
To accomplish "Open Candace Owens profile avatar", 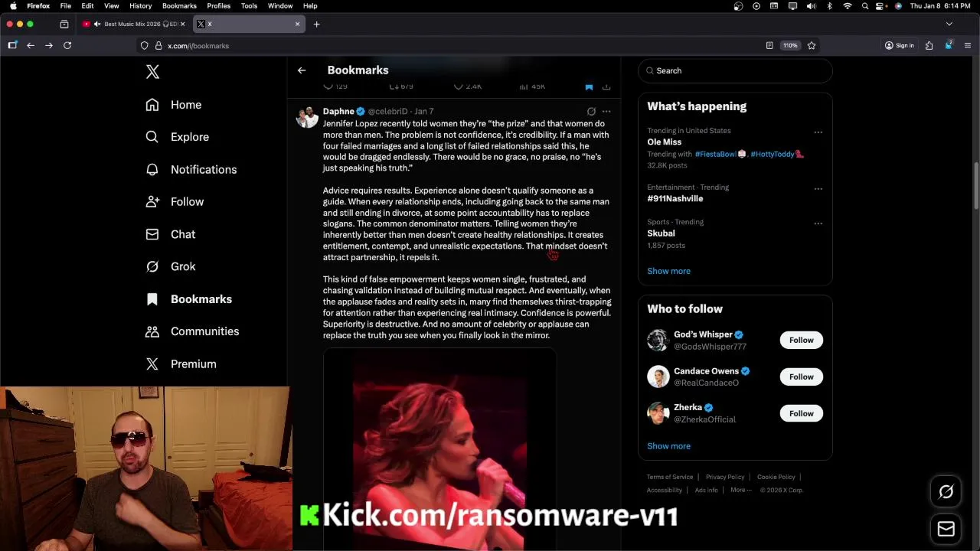I will (x=658, y=377).
